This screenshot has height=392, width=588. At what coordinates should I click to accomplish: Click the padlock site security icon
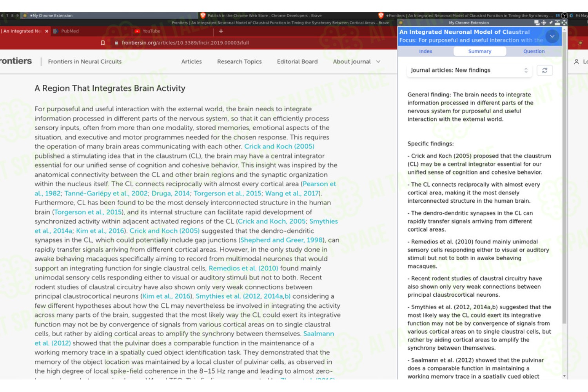pyautogui.click(x=116, y=43)
